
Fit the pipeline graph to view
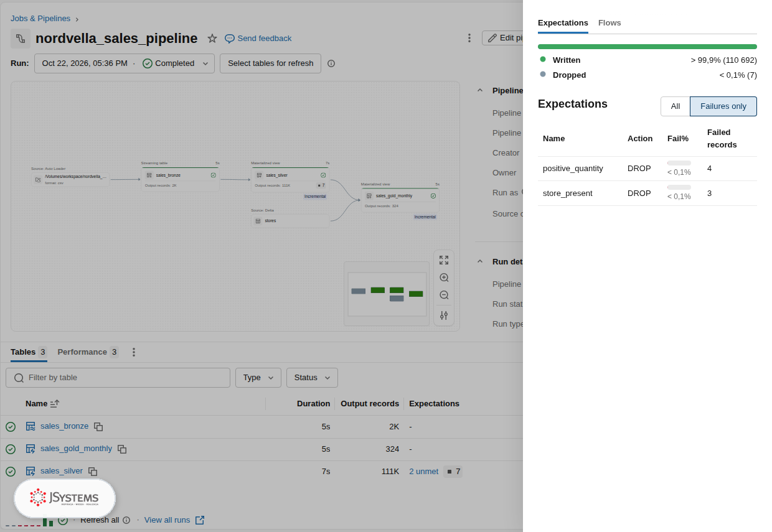(444, 260)
